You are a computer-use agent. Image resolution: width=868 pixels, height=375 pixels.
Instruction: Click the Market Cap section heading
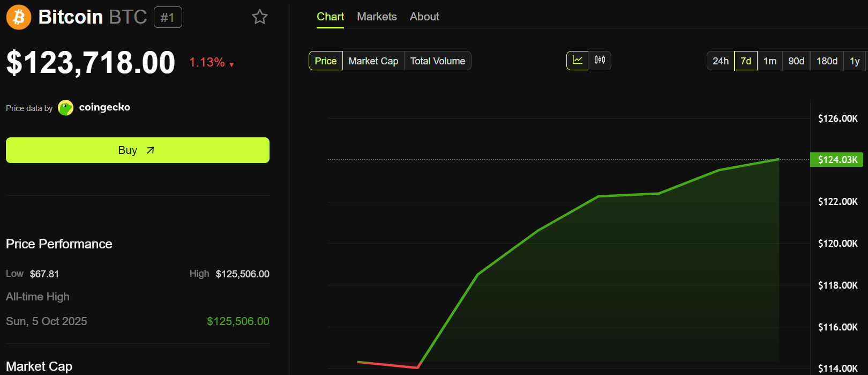(39, 366)
